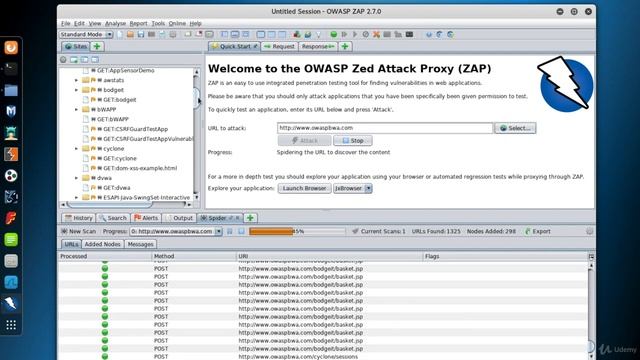Open Firefox from the dock
The width and height of the screenshot is (640, 360).
[11, 47]
